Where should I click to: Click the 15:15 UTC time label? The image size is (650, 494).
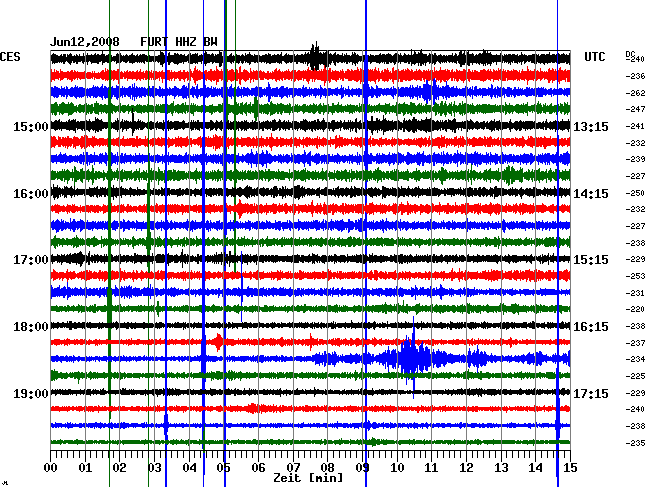tap(591, 260)
